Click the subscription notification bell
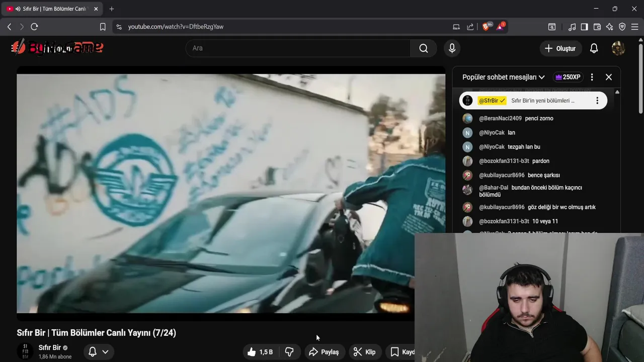The image size is (644, 362). coord(93,352)
